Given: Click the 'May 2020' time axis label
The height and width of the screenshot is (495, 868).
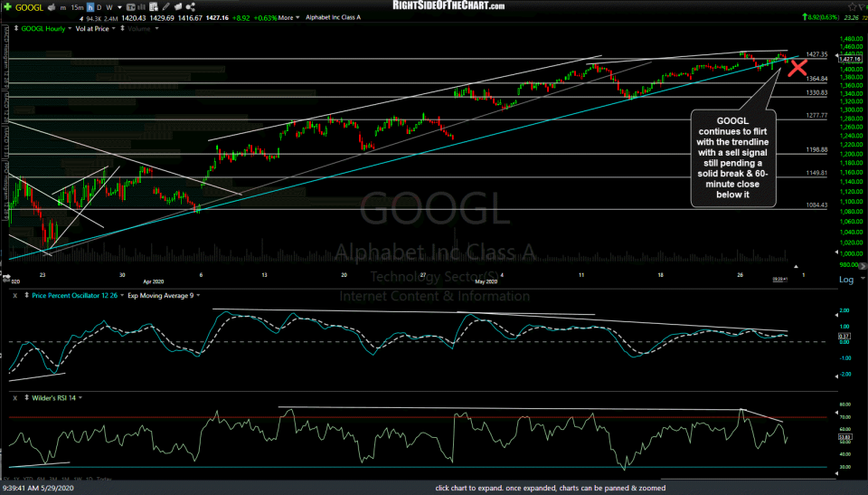Looking at the screenshot, I should [x=486, y=281].
